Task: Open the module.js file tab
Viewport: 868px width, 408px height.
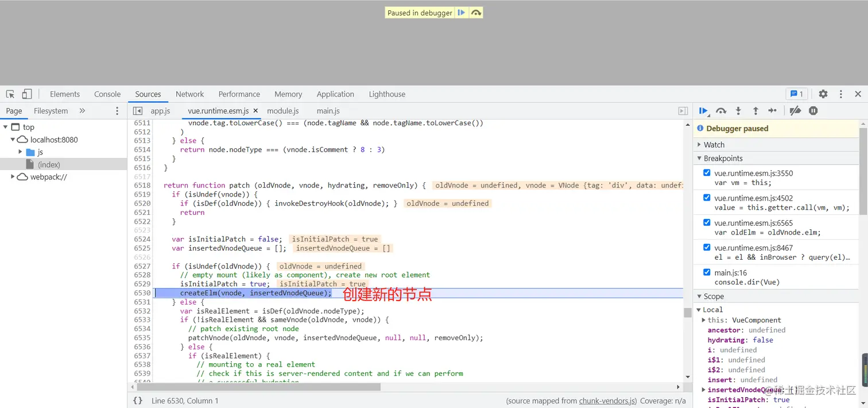Action: tap(283, 111)
